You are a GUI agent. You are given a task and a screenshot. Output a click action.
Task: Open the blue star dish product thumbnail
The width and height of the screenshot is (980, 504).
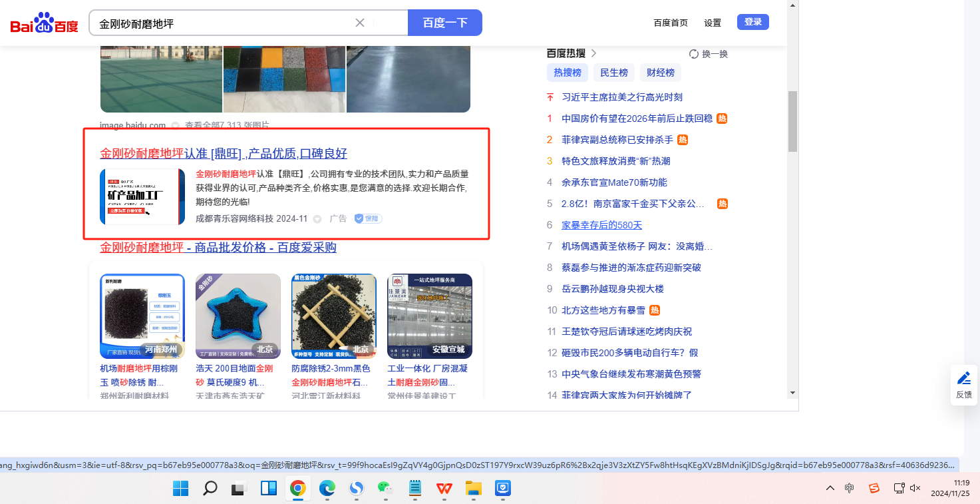pos(238,316)
